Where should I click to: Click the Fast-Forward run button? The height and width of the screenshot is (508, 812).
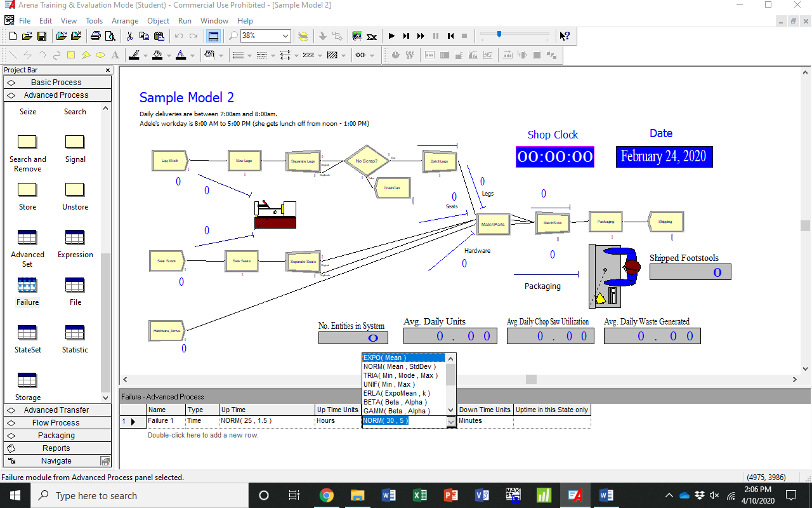[x=421, y=36]
